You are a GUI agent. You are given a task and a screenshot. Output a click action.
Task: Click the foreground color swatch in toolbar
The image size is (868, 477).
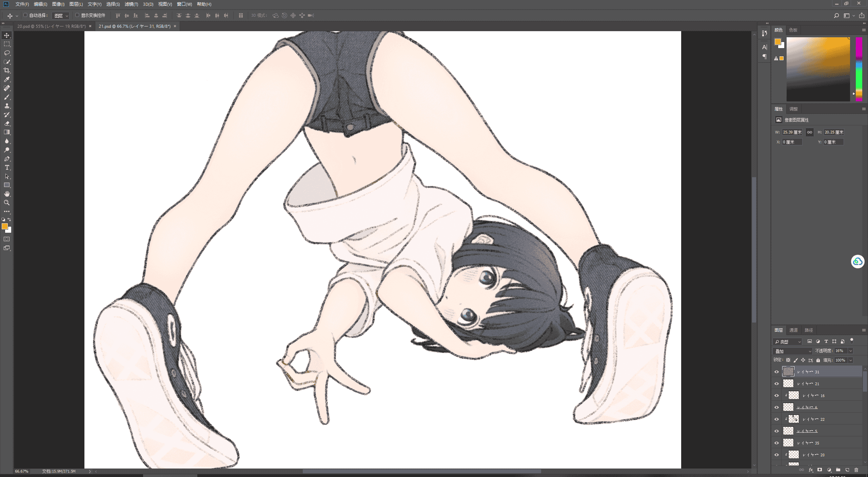[x=5, y=226]
